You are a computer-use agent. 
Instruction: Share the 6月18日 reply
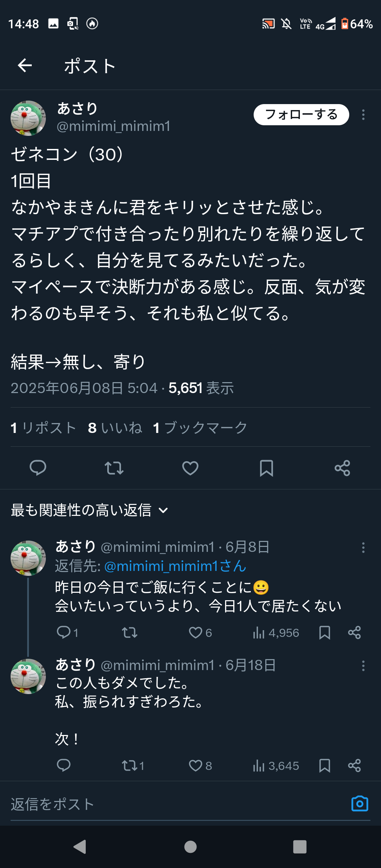tap(354, 766)
